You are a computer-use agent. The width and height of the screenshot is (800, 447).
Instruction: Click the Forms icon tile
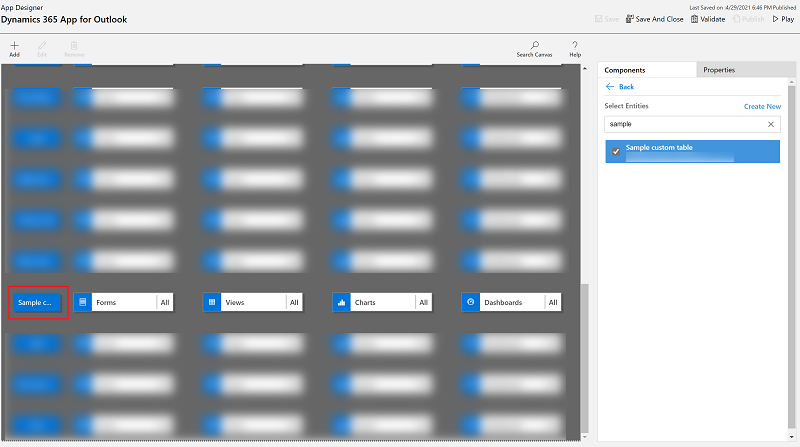[x=83, y=302]
